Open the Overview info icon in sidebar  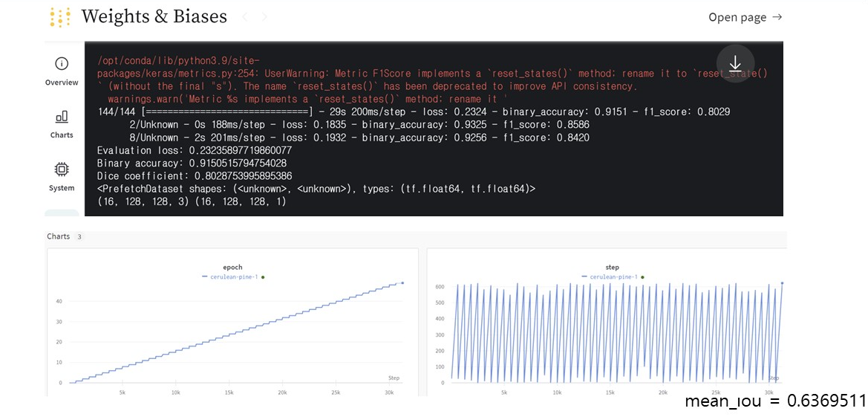(x=62, y=63)
